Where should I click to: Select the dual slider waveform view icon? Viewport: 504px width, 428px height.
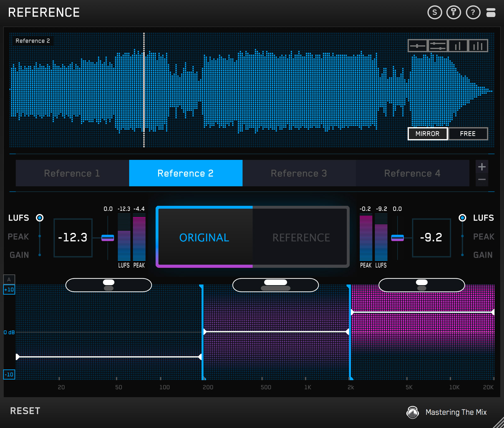(x=438, y=46)
